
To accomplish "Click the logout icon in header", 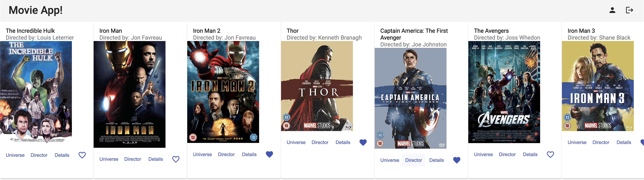I will [629, 10].
